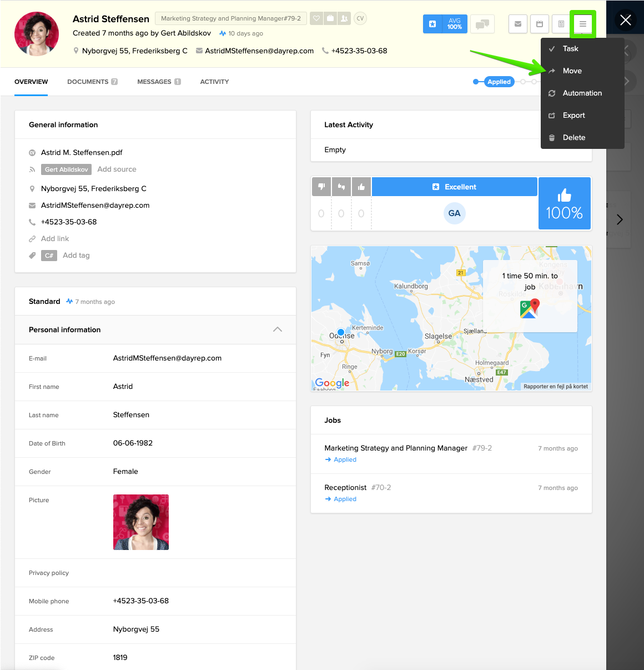This screenshot has width=644, height=670.
Task: Click the Add tag link
Action: [76, 256]
